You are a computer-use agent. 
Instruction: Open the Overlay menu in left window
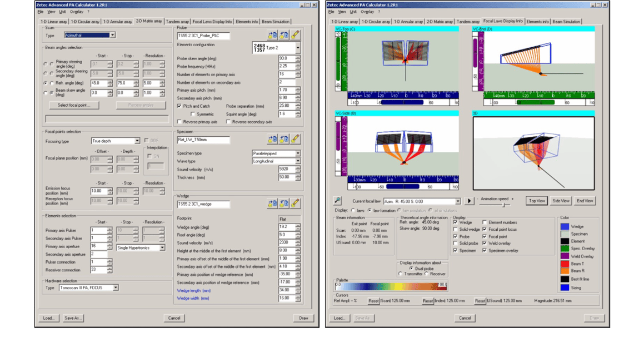tap(76, 12)
